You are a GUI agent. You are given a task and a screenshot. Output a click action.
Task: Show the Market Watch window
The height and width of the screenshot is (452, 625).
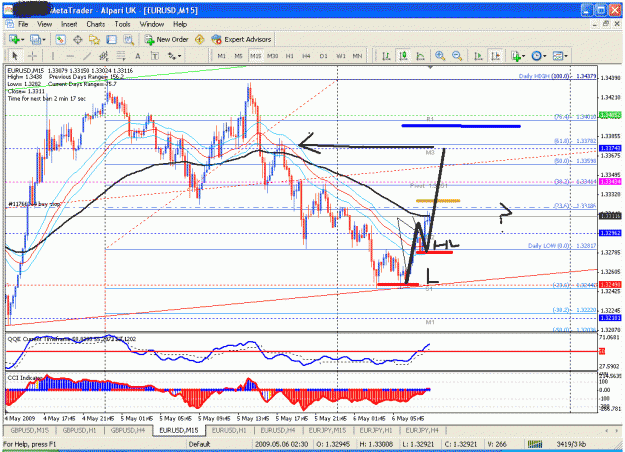click(x=60, y=39)
